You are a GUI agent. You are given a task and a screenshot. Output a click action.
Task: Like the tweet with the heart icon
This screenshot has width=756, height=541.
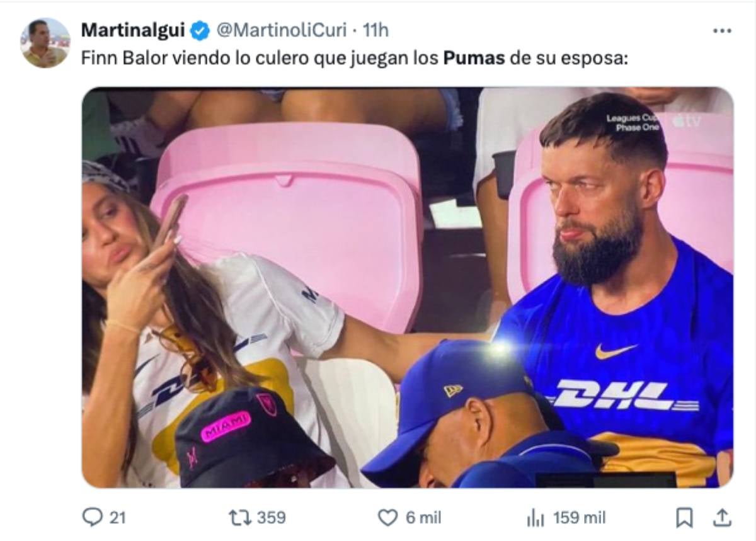click(387, 518)
